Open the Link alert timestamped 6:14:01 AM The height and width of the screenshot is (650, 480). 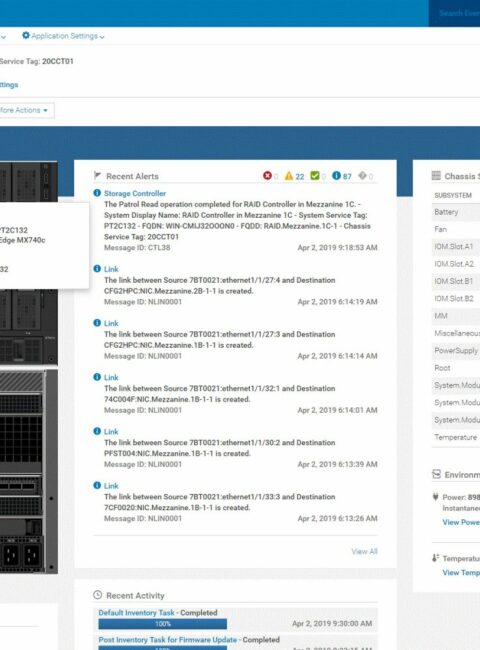point(111,378)
